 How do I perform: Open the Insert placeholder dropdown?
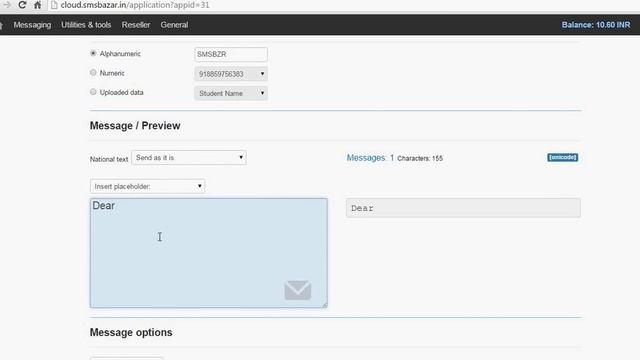(147, 186)
